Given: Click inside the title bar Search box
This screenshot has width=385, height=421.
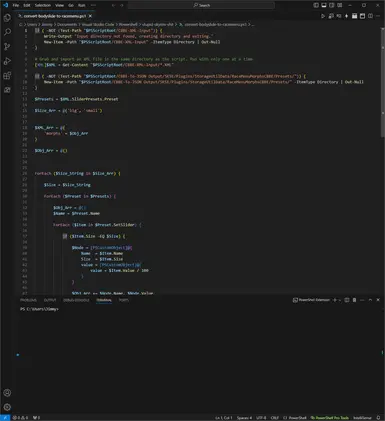Looking at the screenshot, I should point(201,5).
